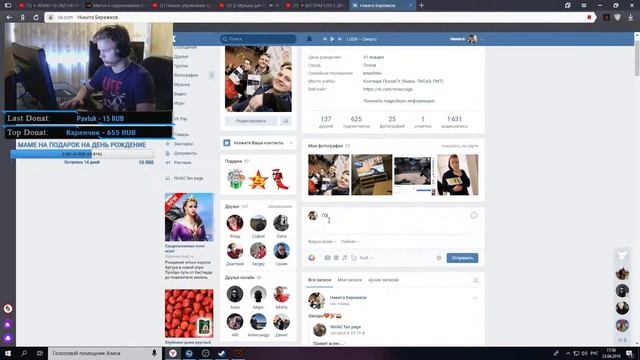The width and height of the screenshot is (640, 360).
Task: Play the track in the VK header player
Action: click(332, 39)
